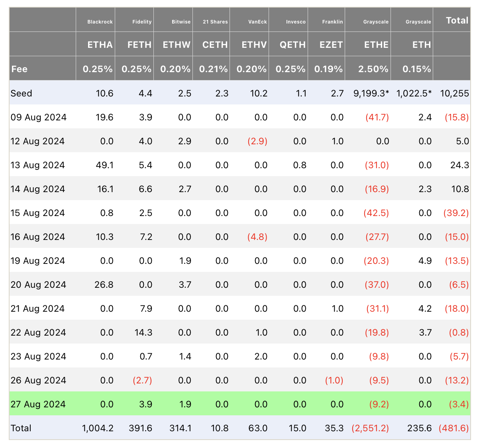Select the 21 Shares issuer label

(215, 22)
